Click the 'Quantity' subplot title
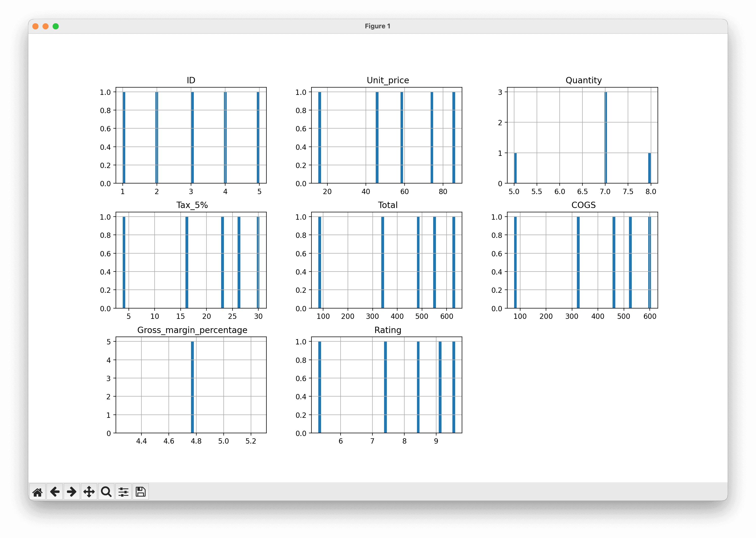The width and height of the screenshot is (756, 538). (x=584, y=80)
